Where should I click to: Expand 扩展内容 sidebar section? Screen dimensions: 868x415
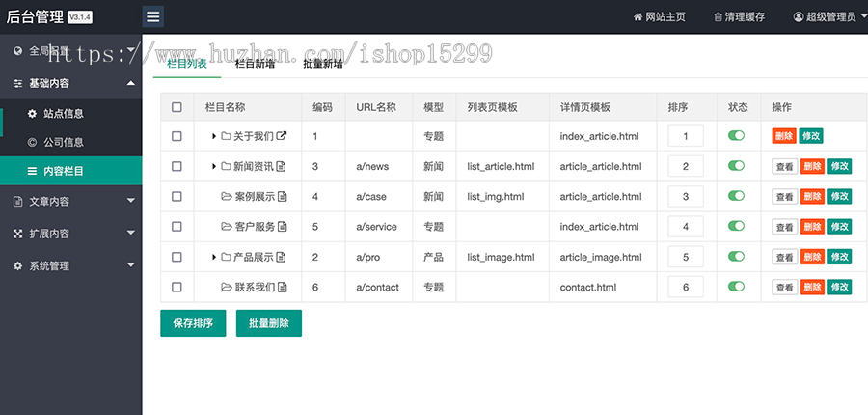[x=70, y=234]
